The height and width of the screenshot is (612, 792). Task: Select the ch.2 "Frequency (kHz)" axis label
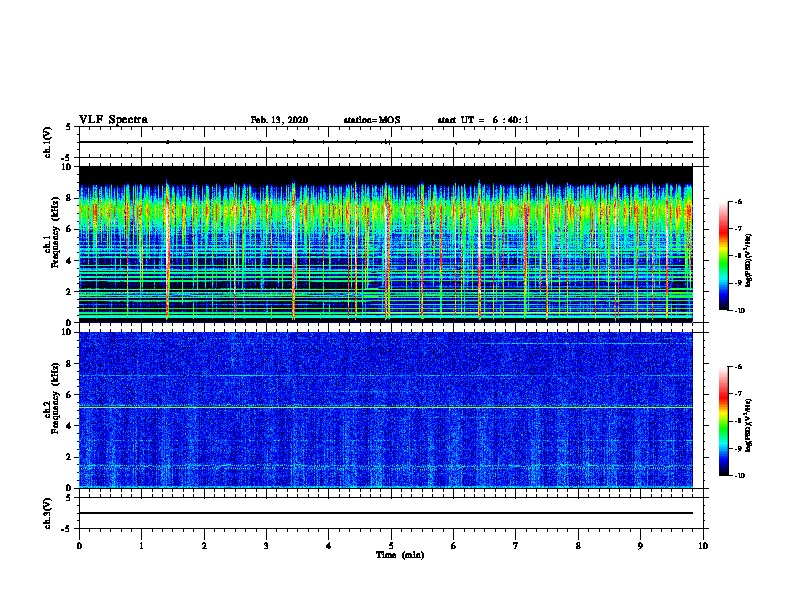pos(56,398)
